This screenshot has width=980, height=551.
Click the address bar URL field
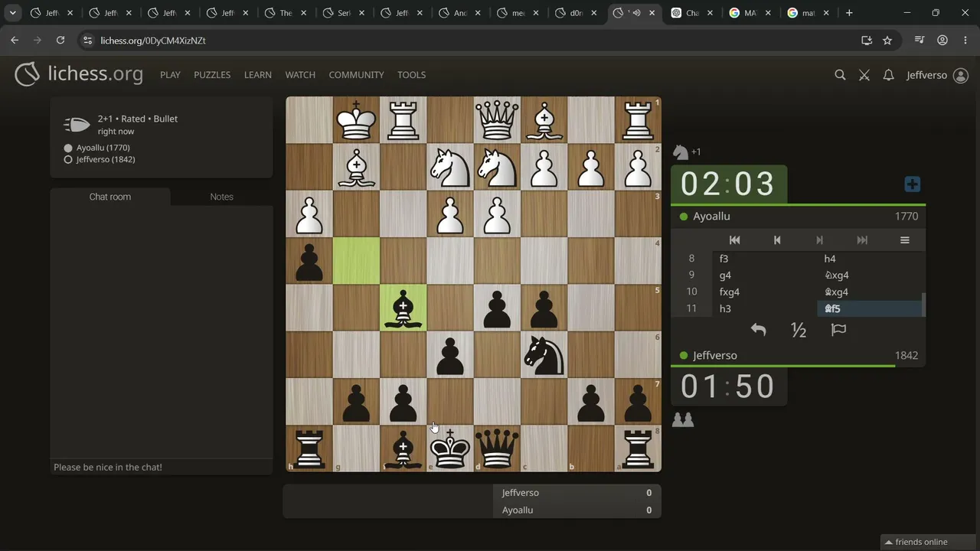tap(475, 41)
